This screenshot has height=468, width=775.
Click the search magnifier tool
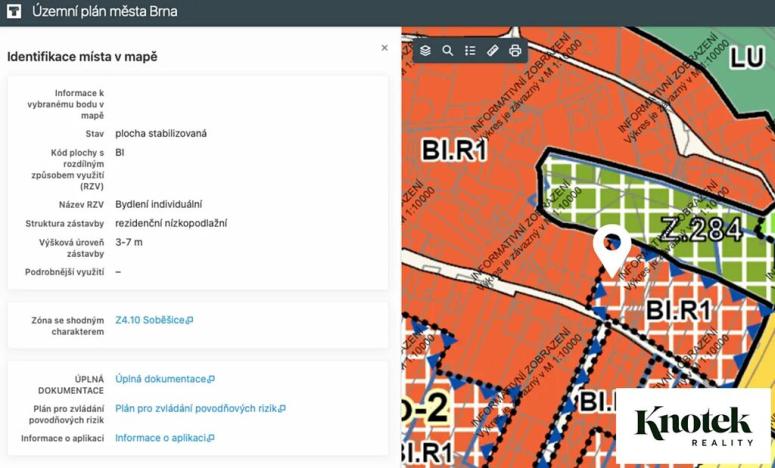click(448, 50)
